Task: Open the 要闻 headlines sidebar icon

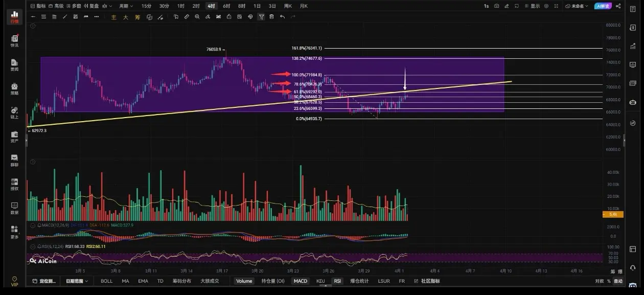Action: [x=14, y=65]
